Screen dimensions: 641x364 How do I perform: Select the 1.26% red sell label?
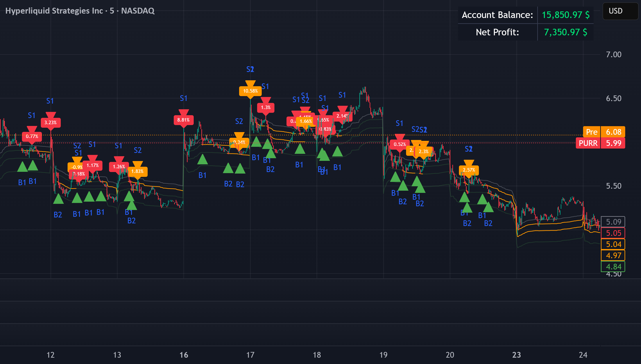(119, 167)
